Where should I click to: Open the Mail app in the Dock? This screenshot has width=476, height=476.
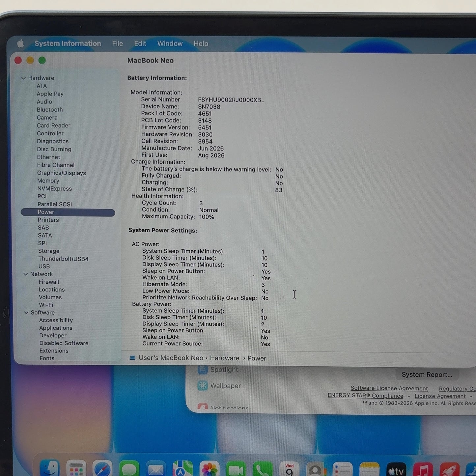coord(156,469)
